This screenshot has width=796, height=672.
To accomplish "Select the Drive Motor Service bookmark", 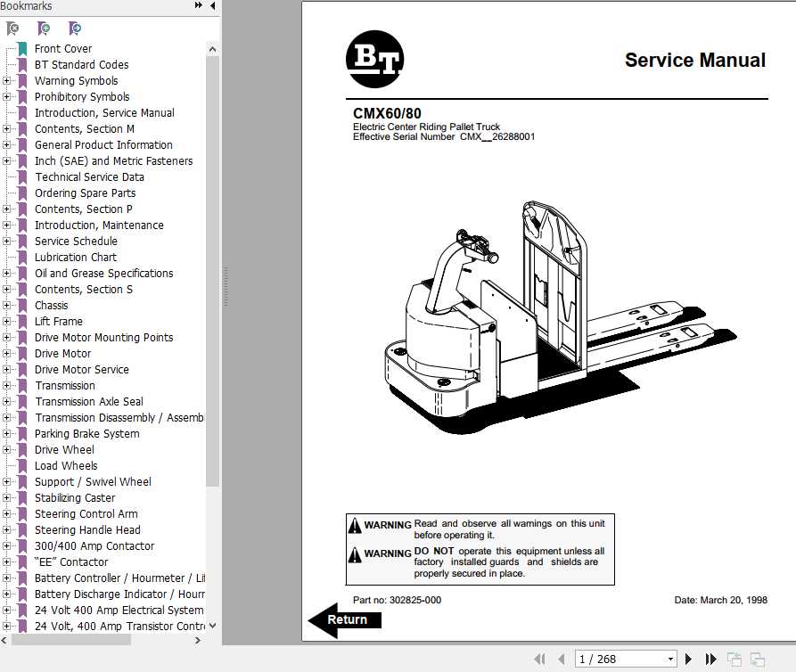I will (81, 369).
